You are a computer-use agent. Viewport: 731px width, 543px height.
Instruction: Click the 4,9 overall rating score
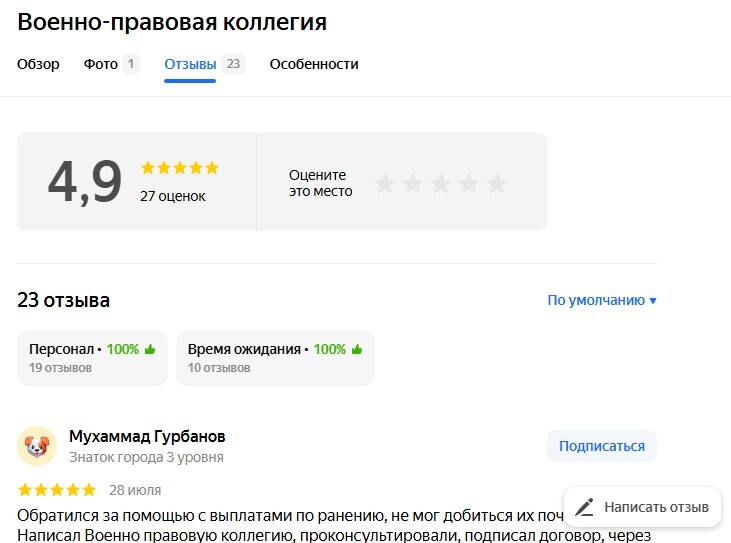(x=85, y=182)
